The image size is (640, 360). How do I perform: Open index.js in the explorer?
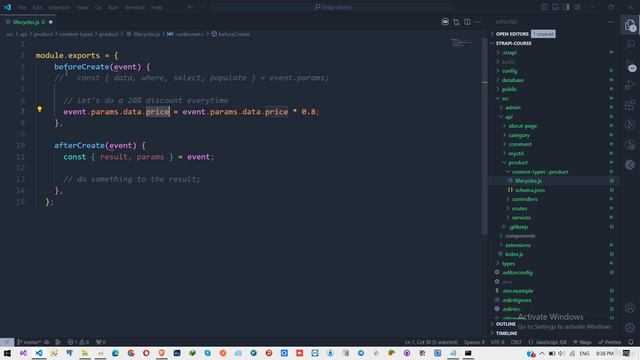514,254
